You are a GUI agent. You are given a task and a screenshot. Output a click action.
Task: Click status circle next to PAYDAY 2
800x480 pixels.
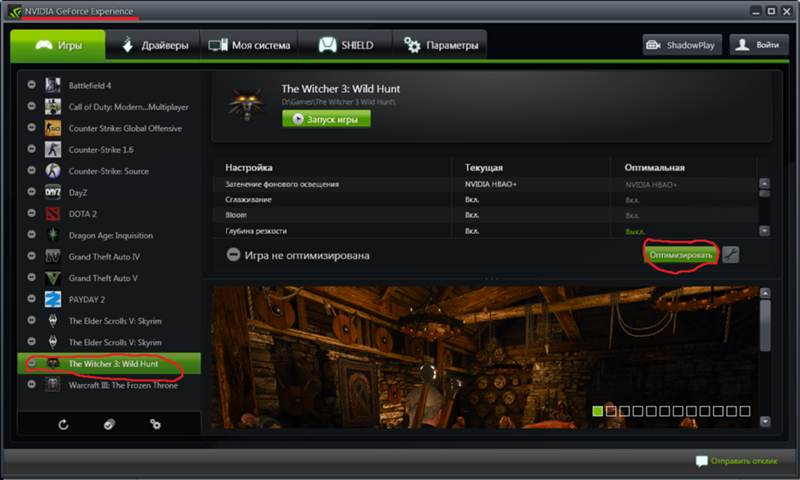(x=32, y=299)
